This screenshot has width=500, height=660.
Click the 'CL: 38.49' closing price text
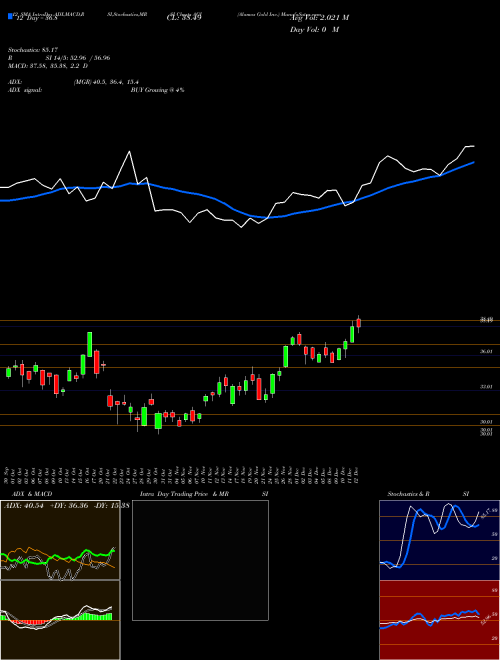click(186, 18)
